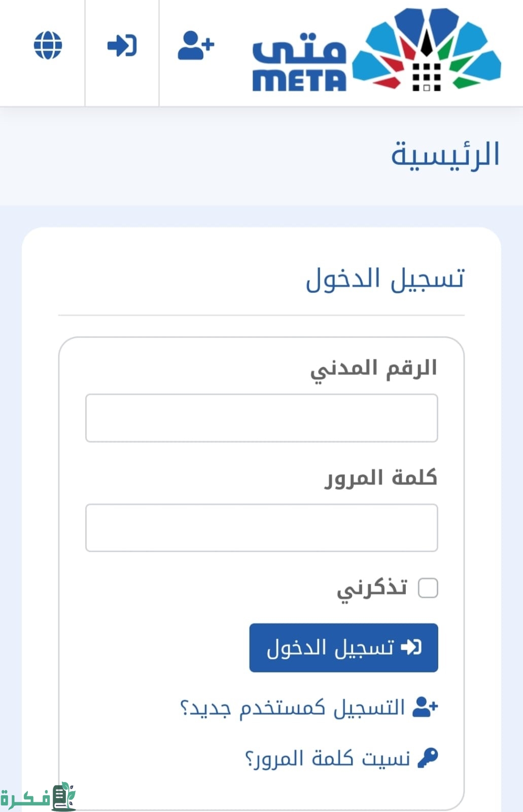Viewport: 523px width, 812px height.
Task: Tick the تذكرني remember-me checkbox
Action: click(428, 588)
